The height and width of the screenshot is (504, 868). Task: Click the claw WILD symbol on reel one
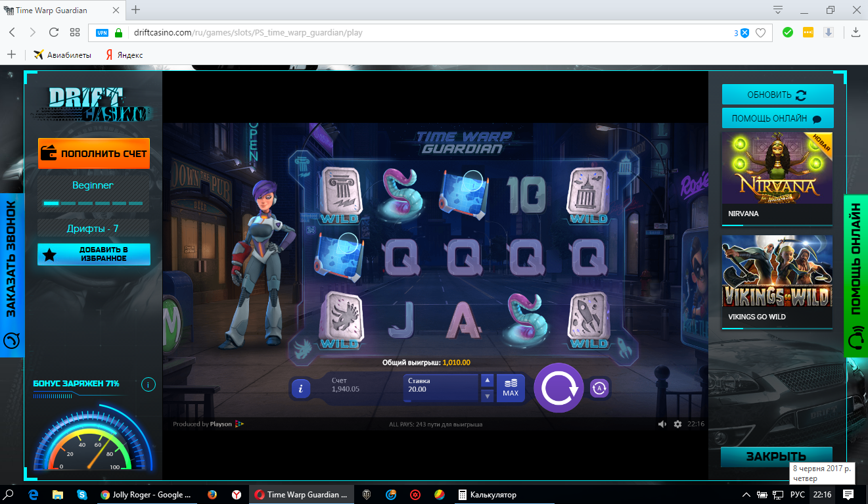[x=339, y=319]
